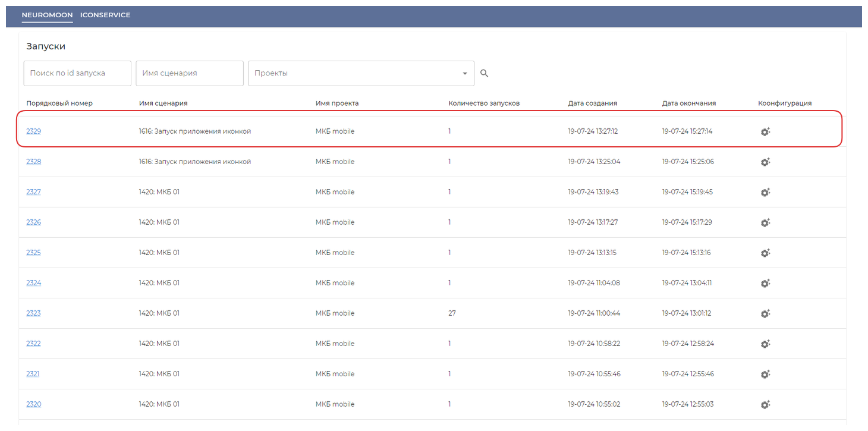Click the magnifier search icon
The width and height of the screenshot is (868, 431).
pyautogui.click(x=484, y=73)
